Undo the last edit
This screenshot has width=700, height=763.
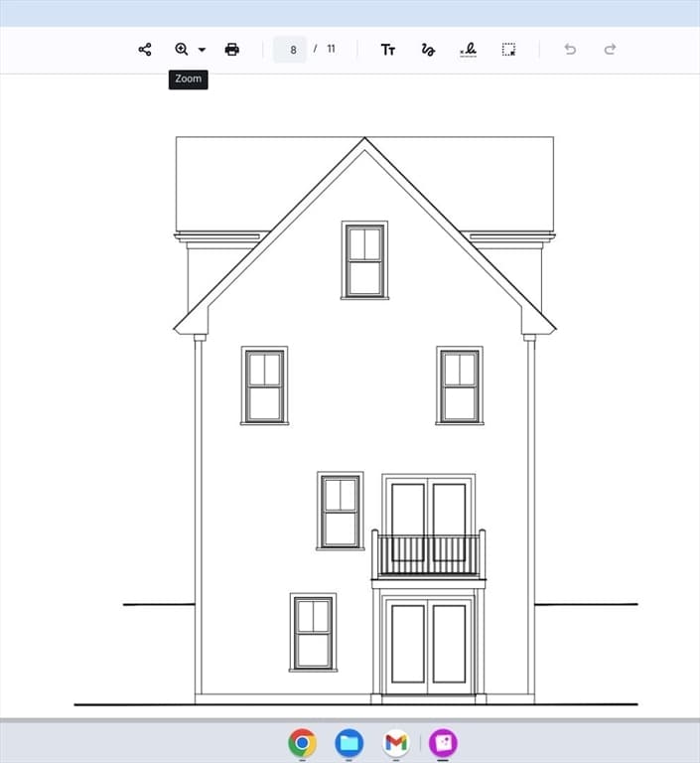[x=570, y=49]
